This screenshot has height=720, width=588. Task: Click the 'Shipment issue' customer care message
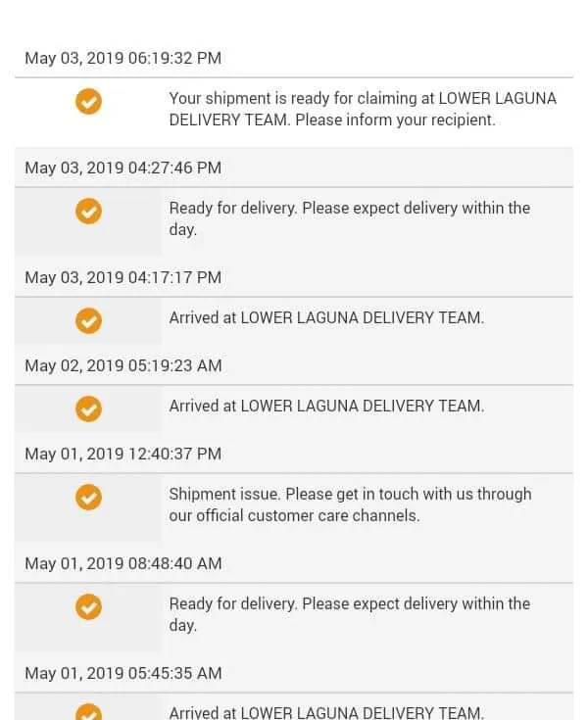[x=350, y=504]
